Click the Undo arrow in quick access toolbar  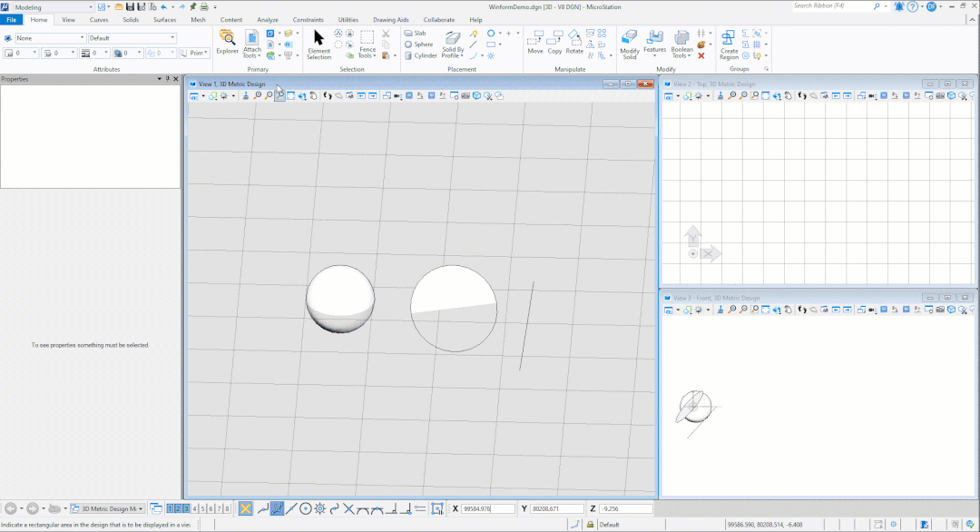(x=164, y=7)
